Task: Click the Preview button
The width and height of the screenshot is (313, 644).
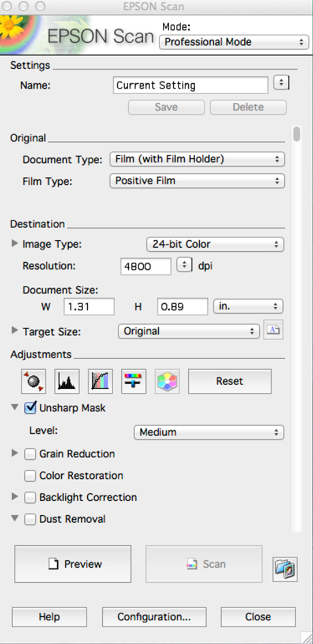Action: pos(73,564)
